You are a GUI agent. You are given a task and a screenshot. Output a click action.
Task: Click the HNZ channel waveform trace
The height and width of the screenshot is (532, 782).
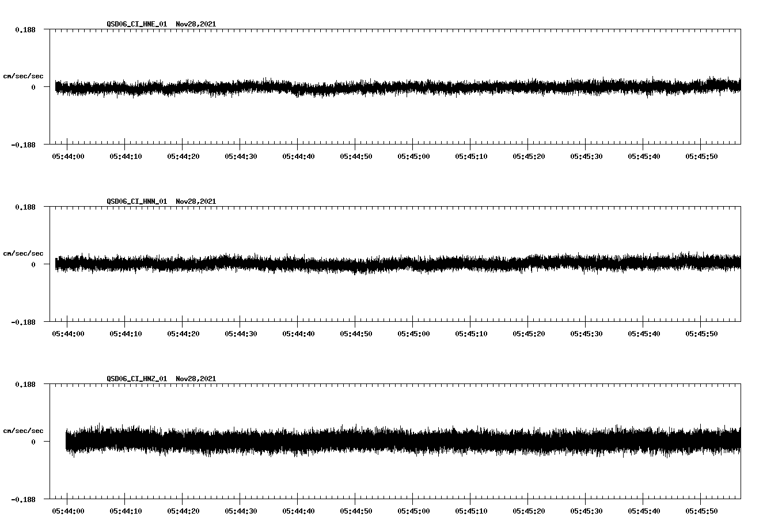coord(403,441)
